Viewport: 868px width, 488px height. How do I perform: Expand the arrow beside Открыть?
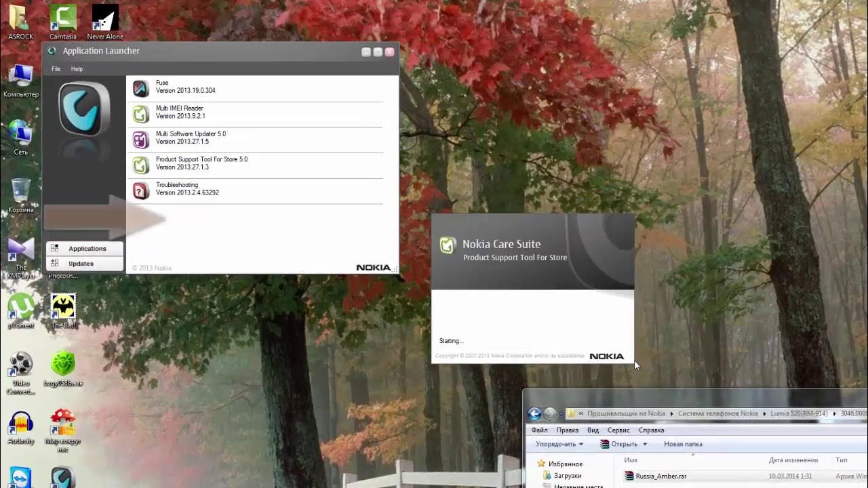point(645,445)
